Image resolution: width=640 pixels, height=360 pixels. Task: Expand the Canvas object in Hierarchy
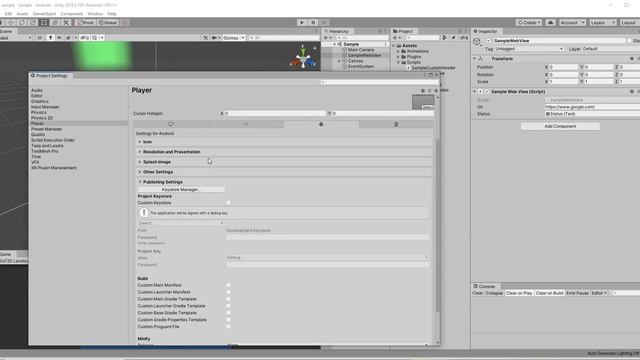coord(339,61)
